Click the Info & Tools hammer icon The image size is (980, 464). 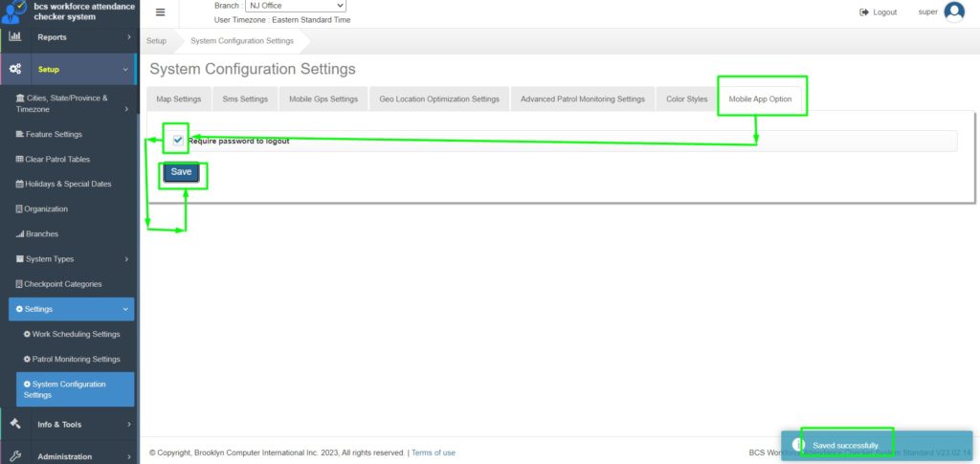click(x=15, y=424)
